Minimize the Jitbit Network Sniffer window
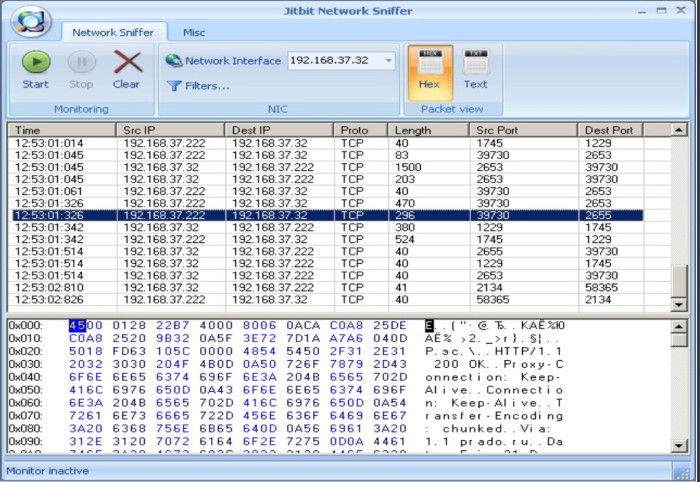This screenshot has height=482, width=700. click(x=642, y=11)
